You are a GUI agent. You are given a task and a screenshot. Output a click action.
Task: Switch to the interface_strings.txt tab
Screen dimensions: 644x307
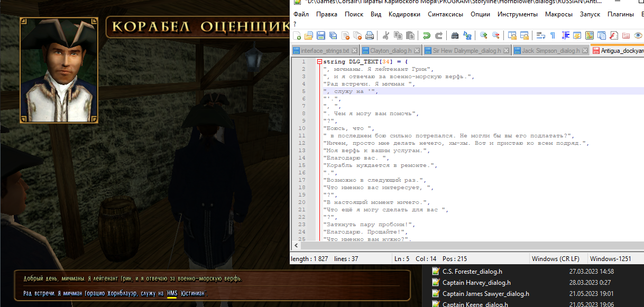tap(325, 51)
